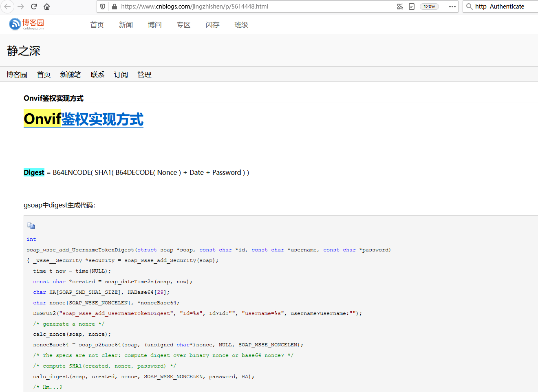This screenshot has height=392, width=538.
Task: Click the highlighted word Digest
Action: pos(34,172)
